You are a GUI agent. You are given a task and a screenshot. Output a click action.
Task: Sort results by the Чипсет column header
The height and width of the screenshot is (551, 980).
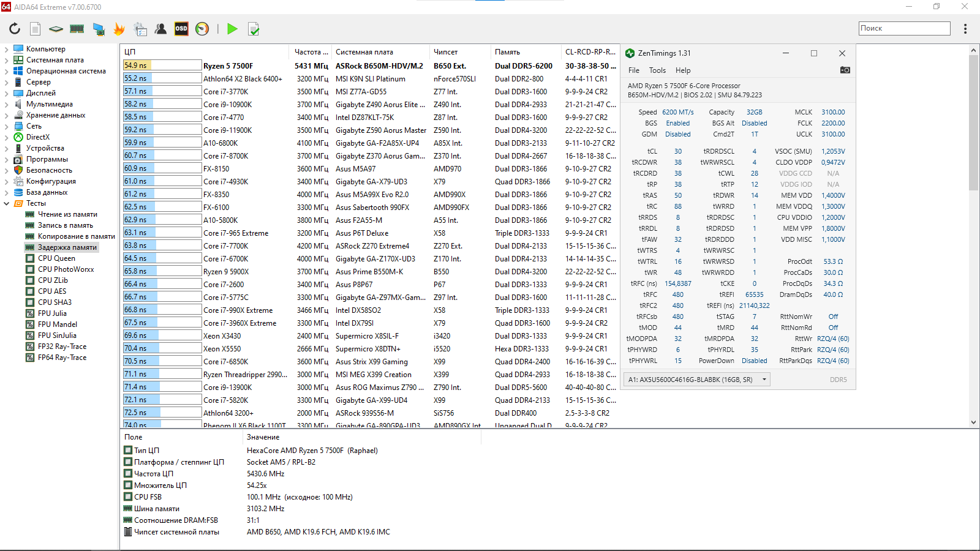tap(460, 52)
